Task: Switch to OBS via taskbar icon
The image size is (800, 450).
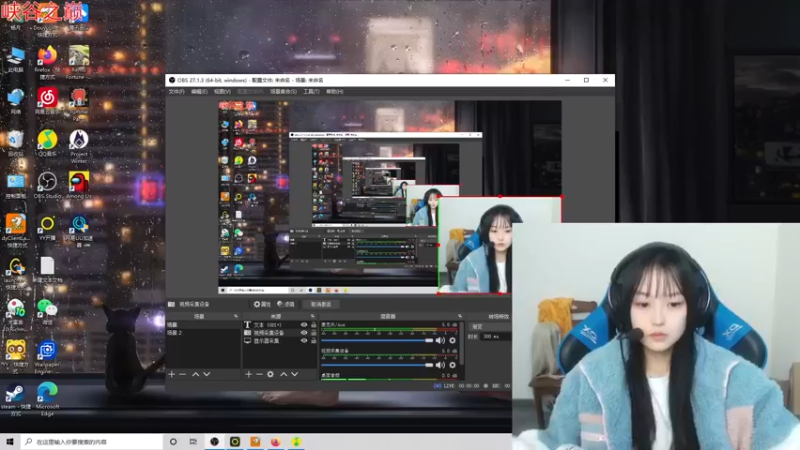Action: (214, 441)
